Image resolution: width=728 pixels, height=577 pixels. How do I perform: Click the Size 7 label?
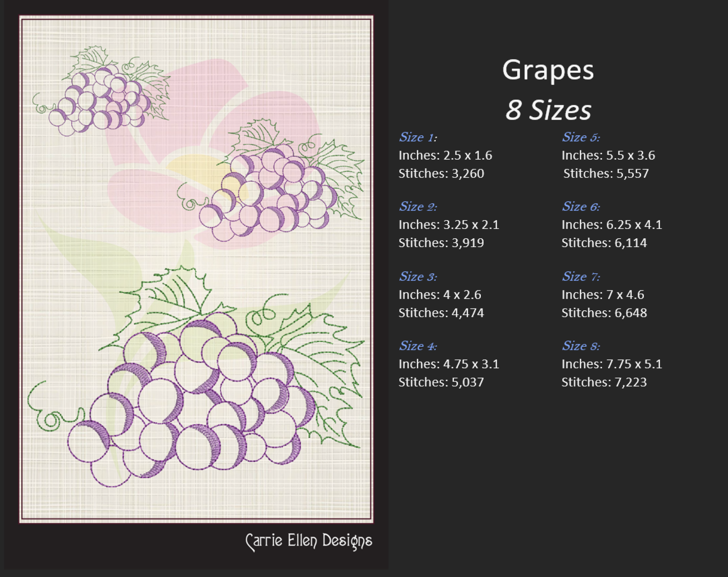pyautogui.click(x=581, y=276)
